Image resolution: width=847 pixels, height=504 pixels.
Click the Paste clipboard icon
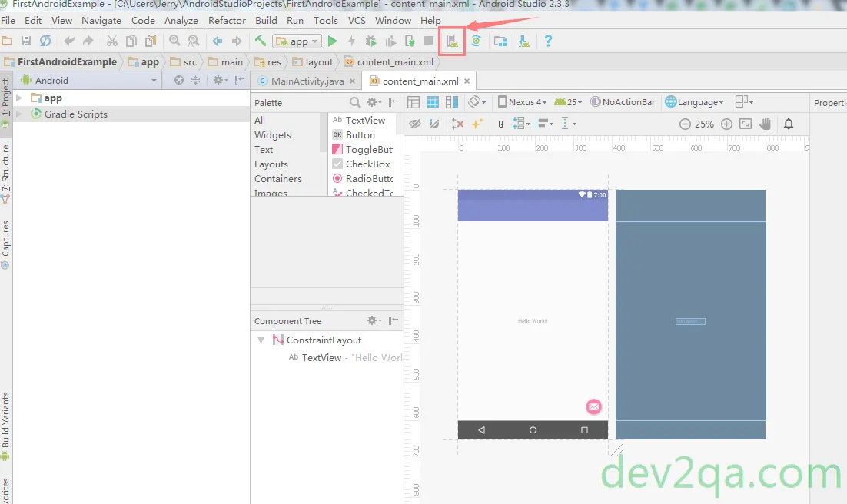[x=151, y=41]
